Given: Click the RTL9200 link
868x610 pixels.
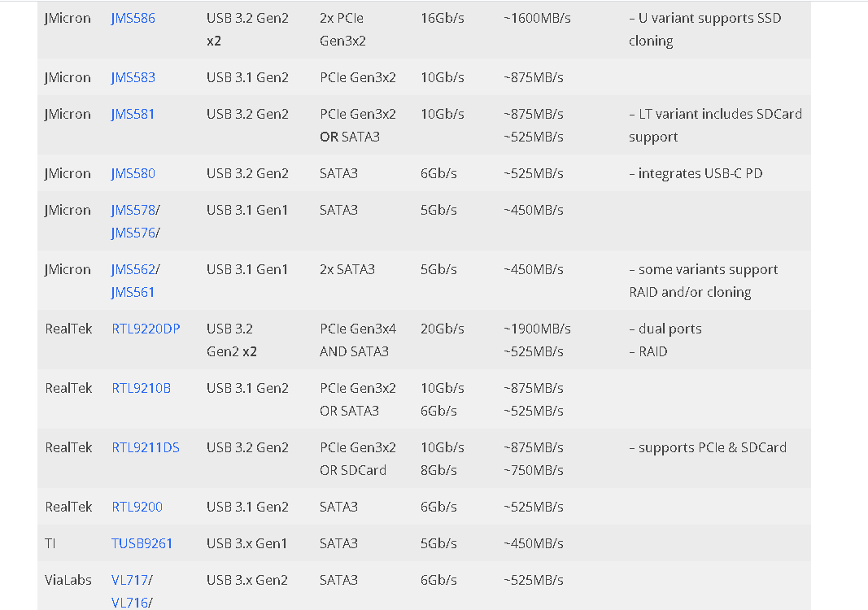Looking at the screenshot, I should point(137,507).
